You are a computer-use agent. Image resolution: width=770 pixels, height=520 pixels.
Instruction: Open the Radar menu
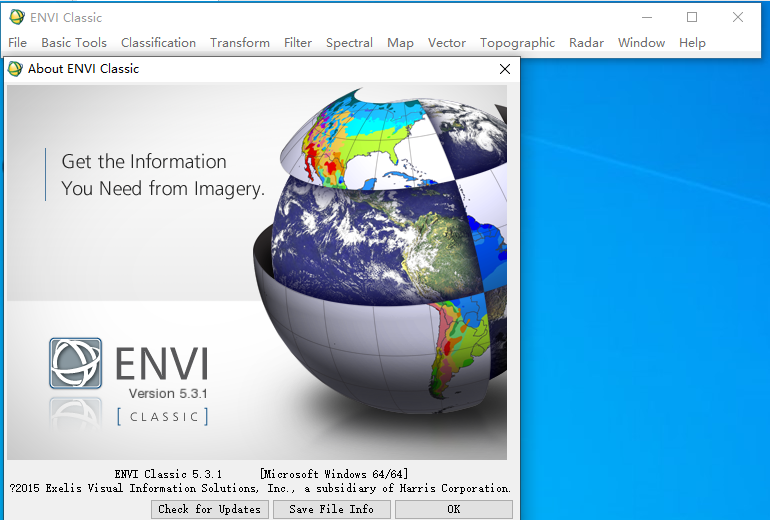[586, 43]
